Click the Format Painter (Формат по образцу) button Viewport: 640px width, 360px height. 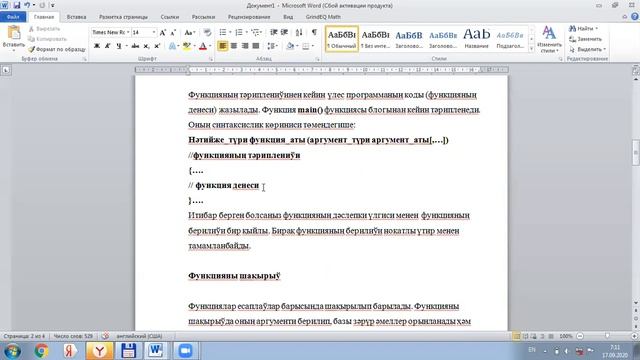click(57, 49)
